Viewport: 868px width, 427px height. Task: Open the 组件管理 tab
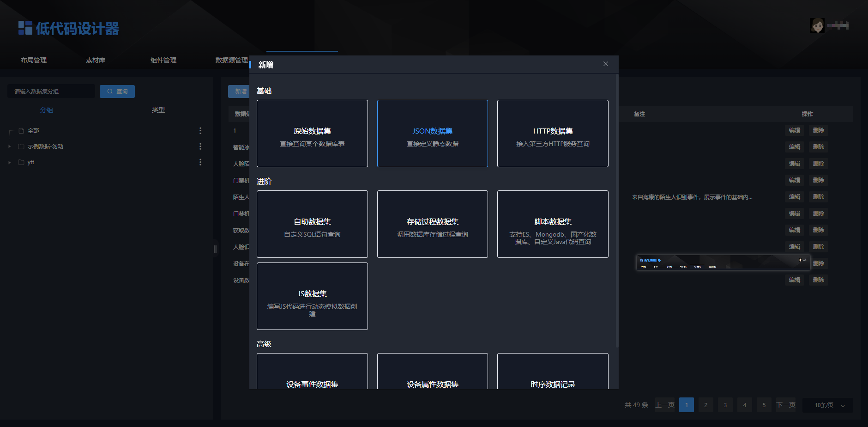pyautogui.click(x=163, y=60)
